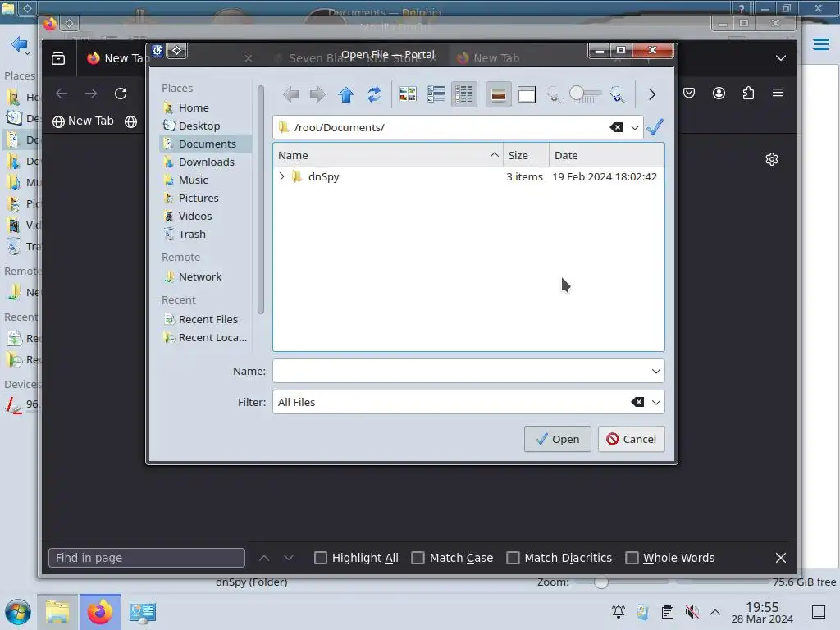
Task: Click the zoom in magnifier icon
Action: (x=618, y=95)
